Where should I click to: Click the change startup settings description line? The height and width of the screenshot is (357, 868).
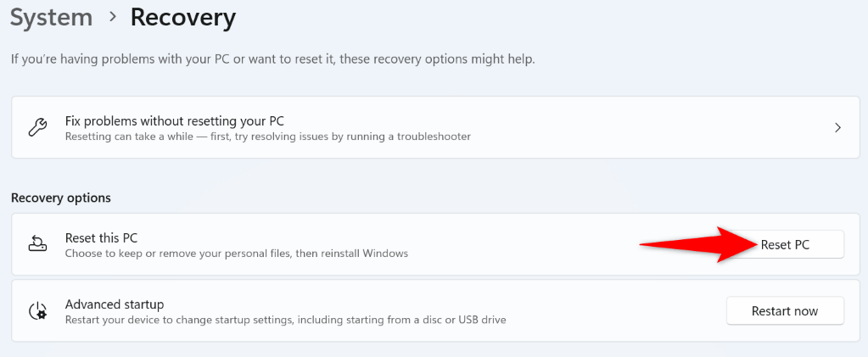[286, 319]
